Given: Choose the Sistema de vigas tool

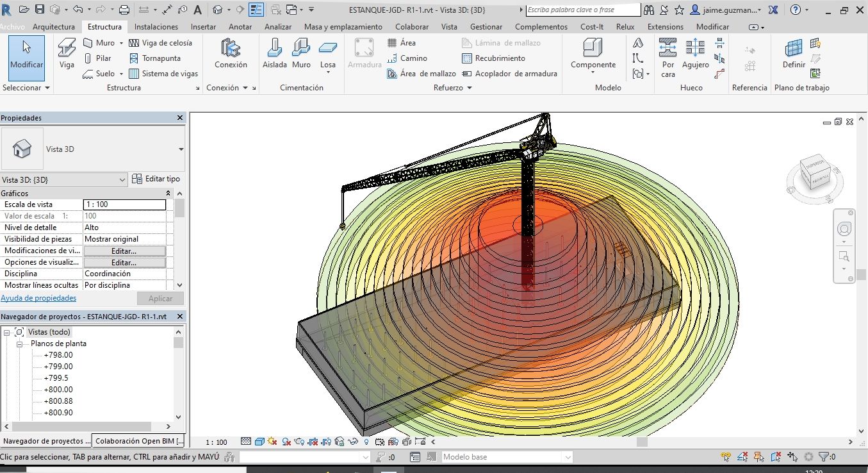Looking at the screenshot, I should point(163,74).
